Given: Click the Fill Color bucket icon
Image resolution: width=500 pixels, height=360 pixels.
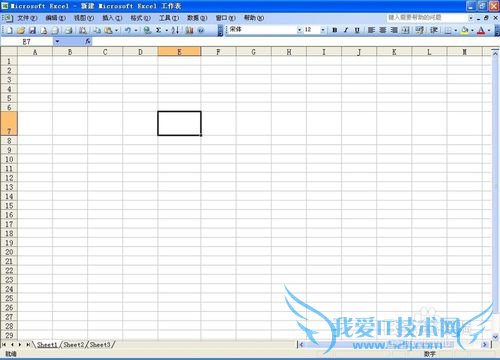Looking at the screenshot, I should coord(465,30).
